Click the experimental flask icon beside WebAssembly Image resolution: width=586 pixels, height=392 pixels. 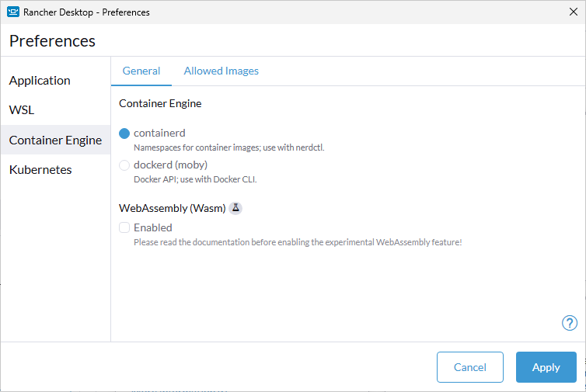coord(236,208)
